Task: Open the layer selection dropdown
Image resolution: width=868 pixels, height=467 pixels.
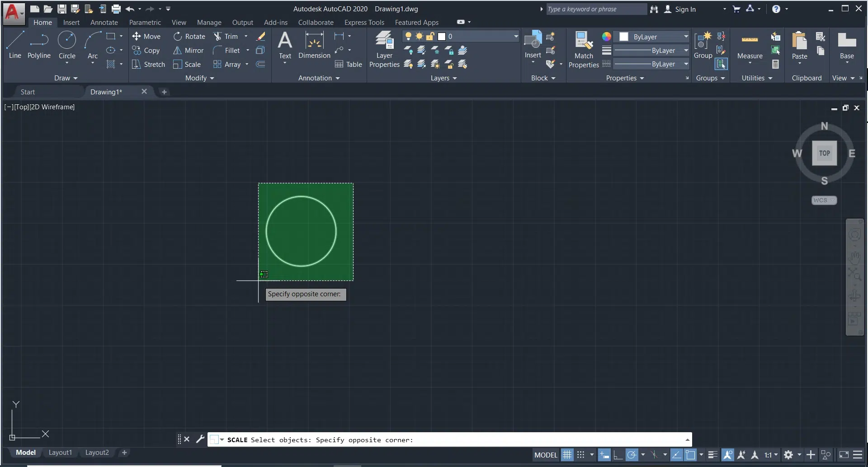Action: pos(515,37)
